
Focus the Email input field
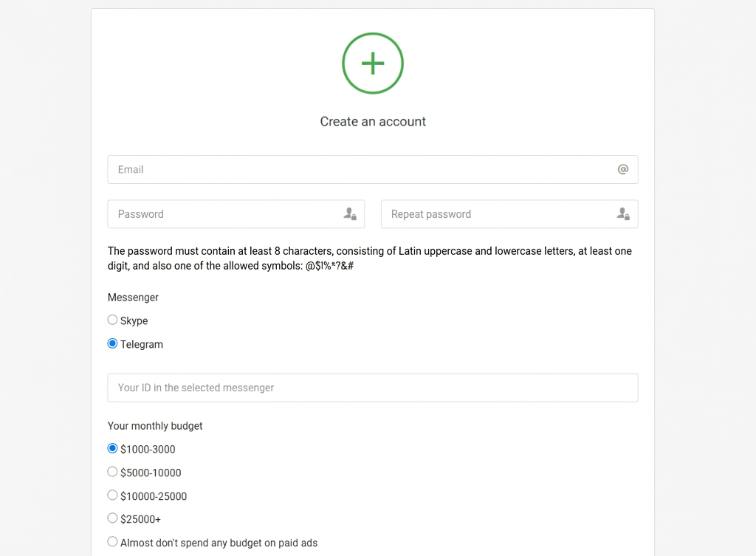[x=373, y=169]
